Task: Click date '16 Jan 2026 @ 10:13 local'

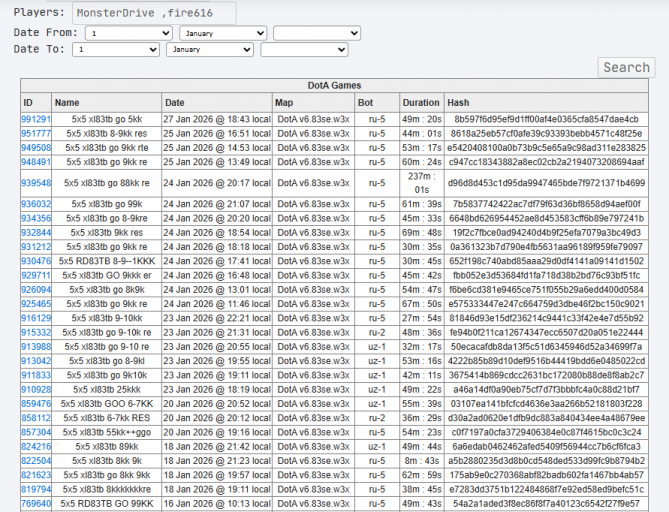Action: (x=217, y=504)
